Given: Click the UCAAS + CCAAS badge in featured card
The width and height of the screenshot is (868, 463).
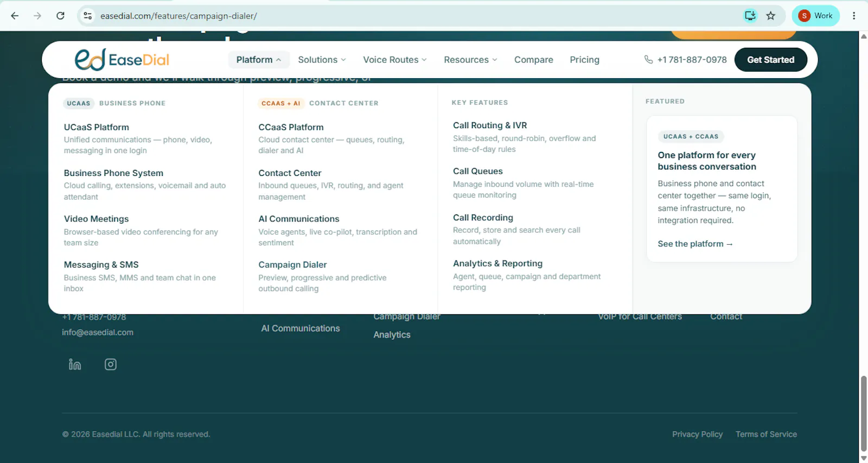Looking at the screenshot, I should [x=691, y=136].
